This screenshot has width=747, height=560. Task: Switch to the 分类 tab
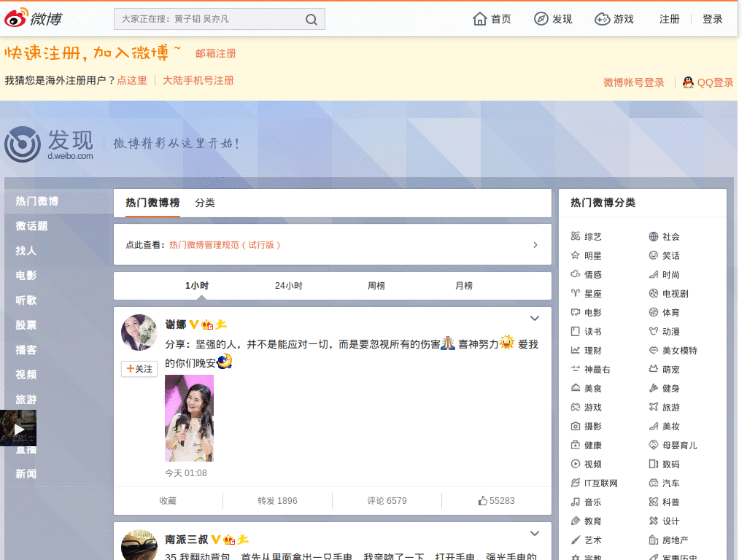click(205, 203)
